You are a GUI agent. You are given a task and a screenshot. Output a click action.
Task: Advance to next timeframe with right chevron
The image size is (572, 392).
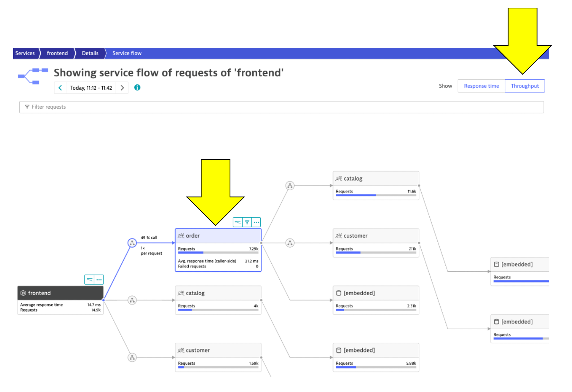pos(122,88)
